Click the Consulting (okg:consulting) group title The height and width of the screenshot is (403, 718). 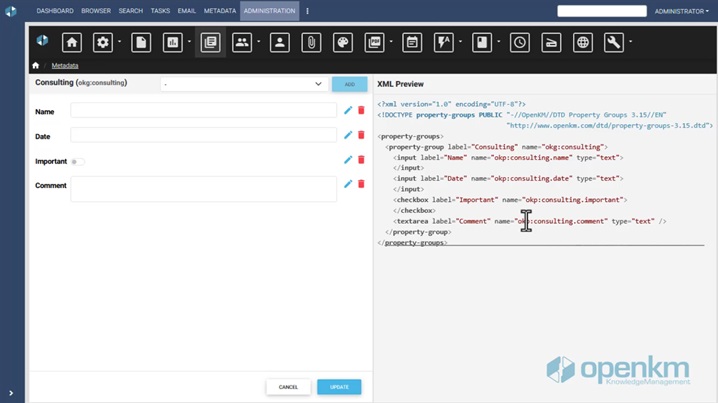coord(81,82)
